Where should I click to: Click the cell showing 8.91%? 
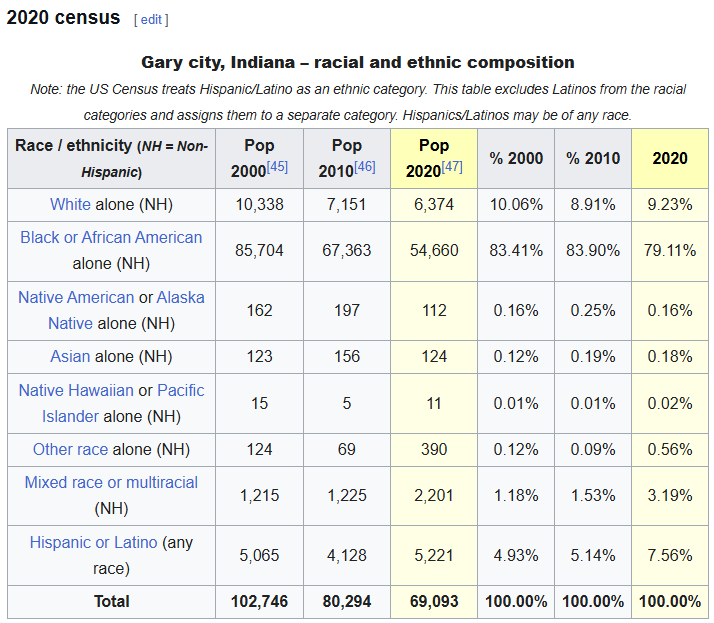point(593,205)
